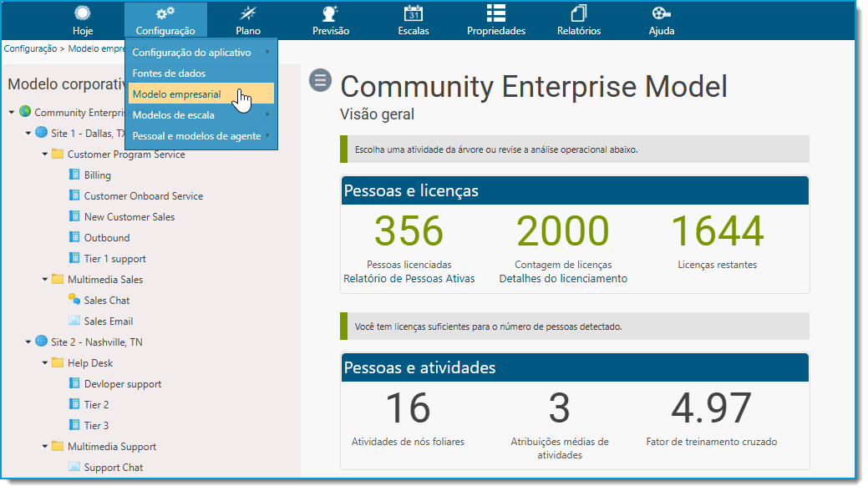Screen dimensions: 868x491
Task: Click the Sales Email envelope icon
Action: coord(74,321)
